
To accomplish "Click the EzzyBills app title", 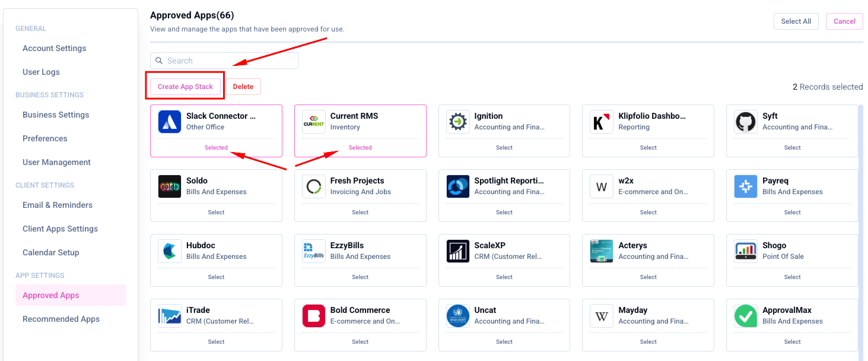I will (x=347, y=245).
